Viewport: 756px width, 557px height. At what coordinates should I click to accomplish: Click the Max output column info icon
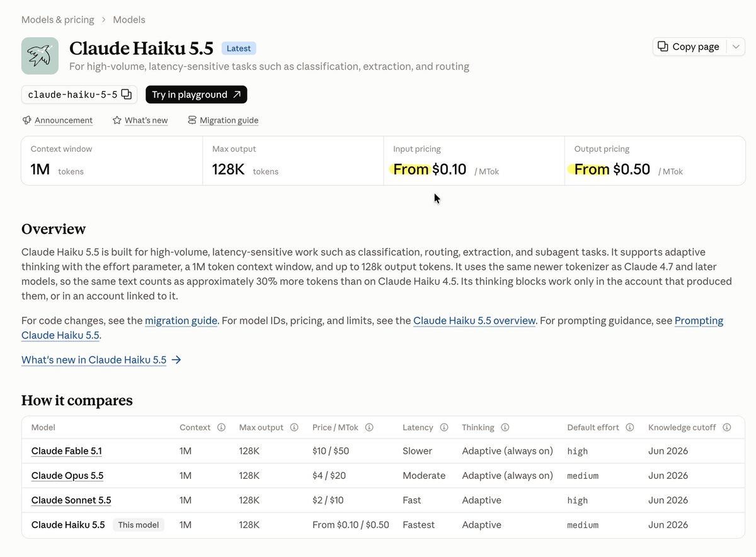pyautogui.click(x=294, y=427)
